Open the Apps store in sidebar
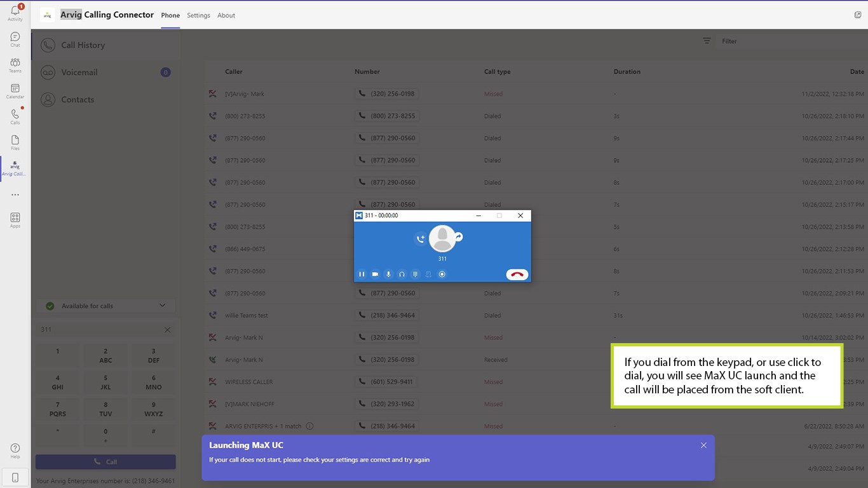This screenshot has height=488, width=868. [15, 220]
